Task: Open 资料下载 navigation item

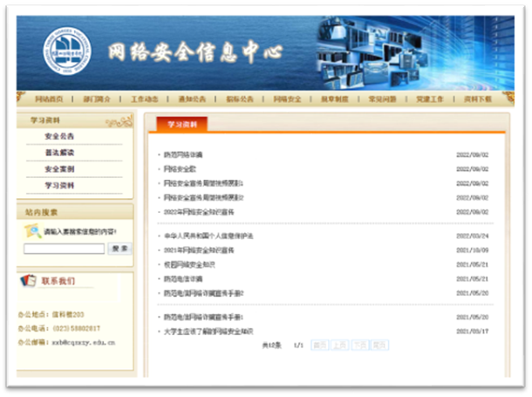Action: pyautogui.click(x=478, y=99)
